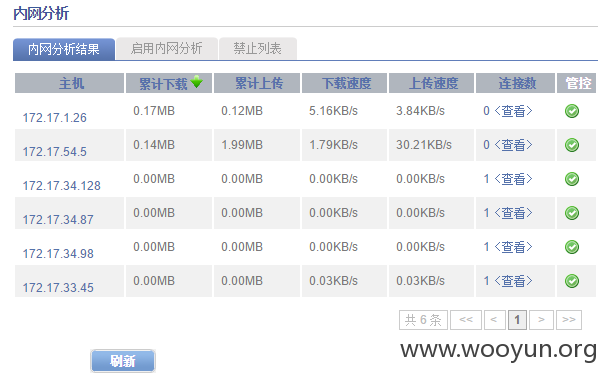Click the 内网分析 page title
The image size is (606, 378).
tap(41, 14)
